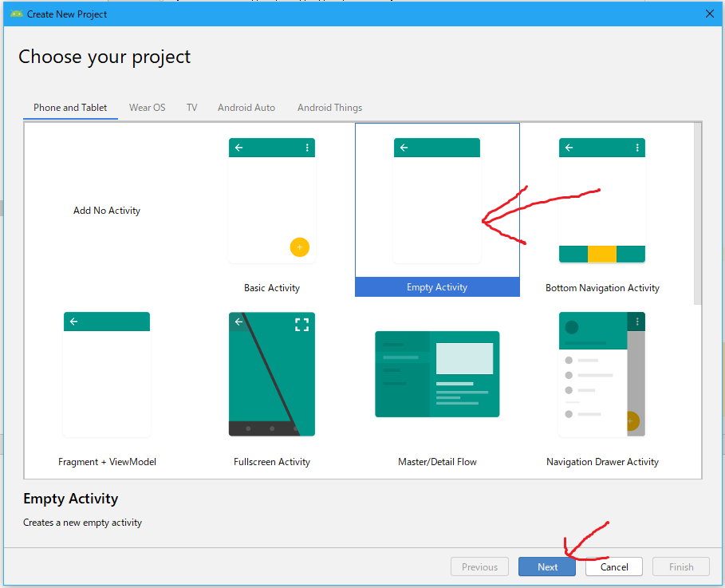
Task: Click back arrow in Empty Activity preview
Action: [x=404, y=148]
